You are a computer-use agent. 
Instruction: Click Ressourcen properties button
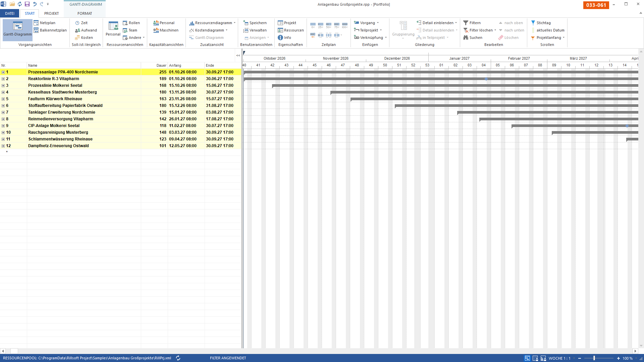pyautogui.click(x=291, y=30)
